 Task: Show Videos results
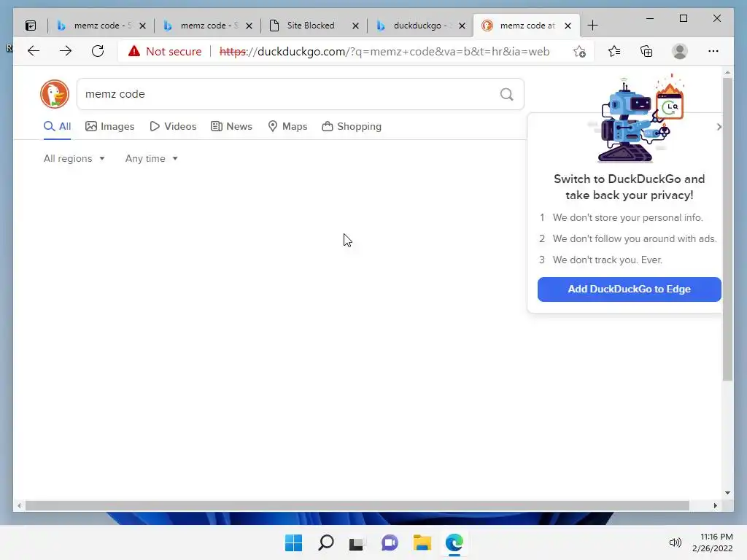[x=173, y=126]
